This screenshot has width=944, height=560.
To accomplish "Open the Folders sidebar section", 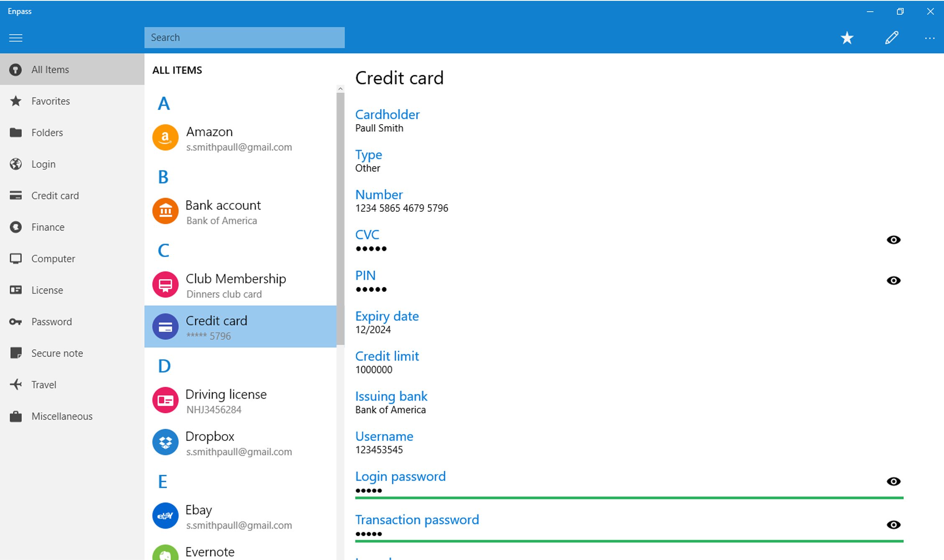I will point(47,133).
